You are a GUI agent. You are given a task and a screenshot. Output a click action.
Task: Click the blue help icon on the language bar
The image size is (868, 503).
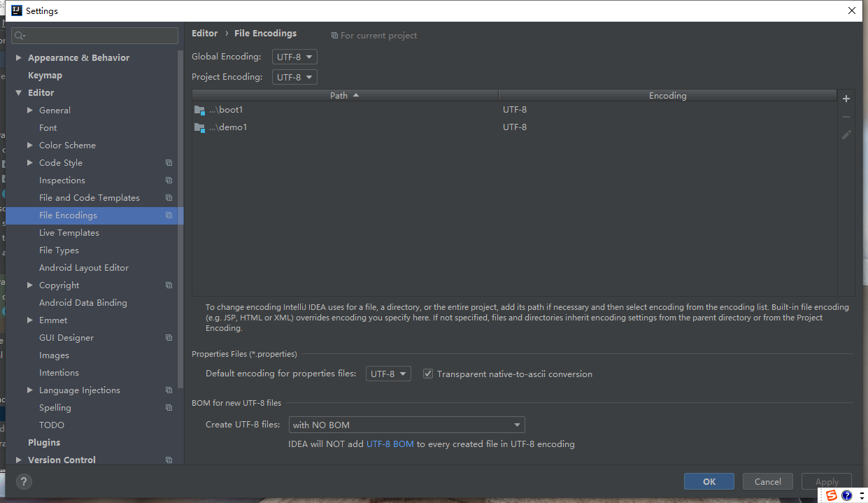846,495
